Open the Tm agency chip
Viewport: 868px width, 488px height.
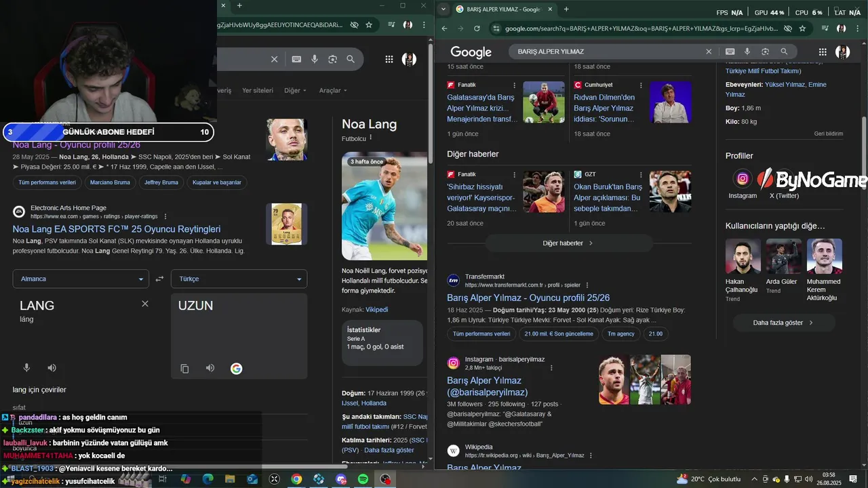[621, 333]
